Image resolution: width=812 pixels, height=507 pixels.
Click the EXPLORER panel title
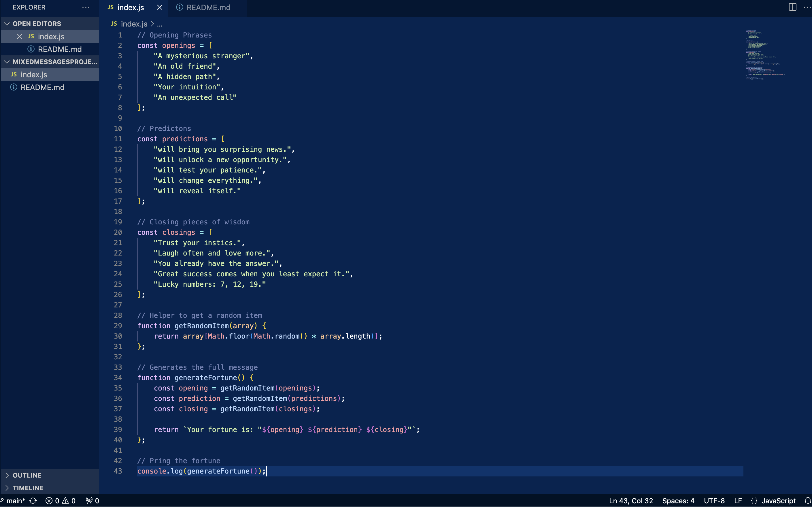tap(29, 7)
